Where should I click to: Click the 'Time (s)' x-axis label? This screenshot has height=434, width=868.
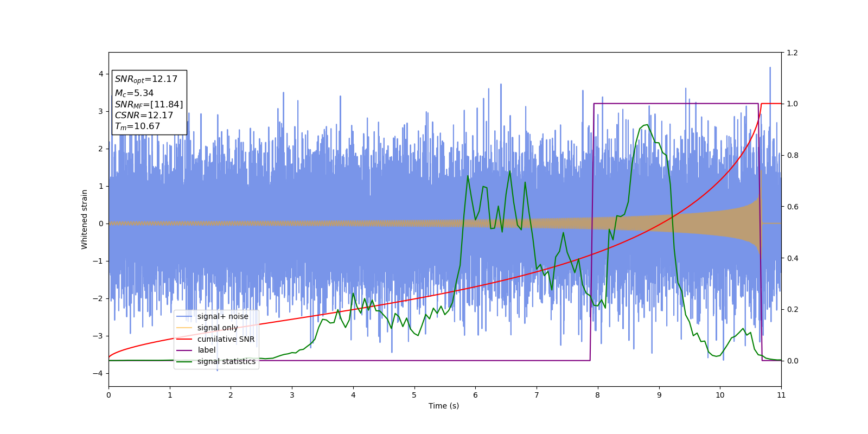point(444,406)
